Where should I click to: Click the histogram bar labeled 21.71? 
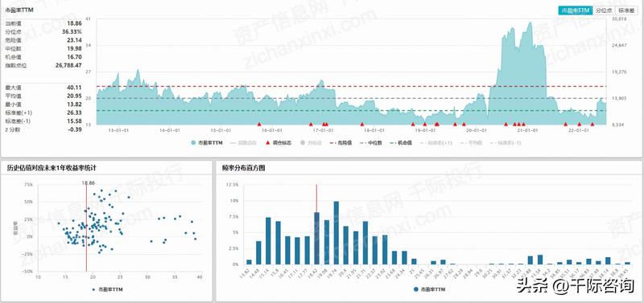(x=365, y=244)
